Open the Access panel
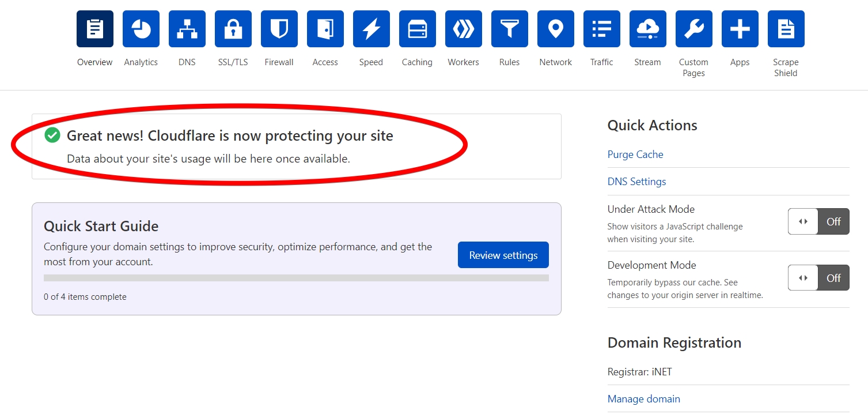 click(x=325, y=28)
